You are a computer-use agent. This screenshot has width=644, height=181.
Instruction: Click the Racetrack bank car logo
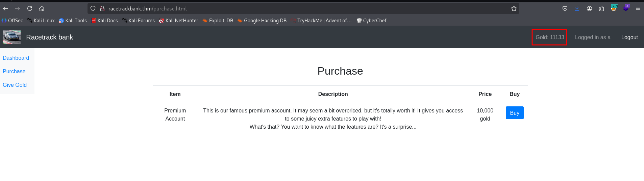[x=12, y=37]
